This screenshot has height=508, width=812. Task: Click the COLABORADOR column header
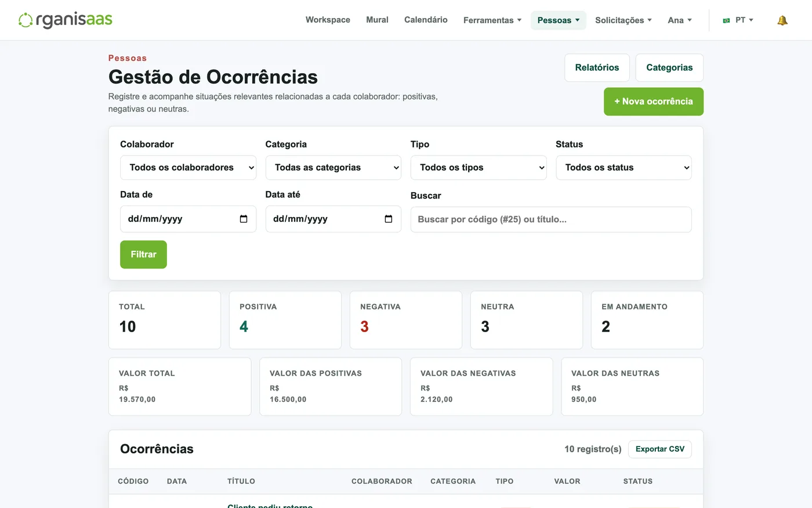[x=382, y=481]
